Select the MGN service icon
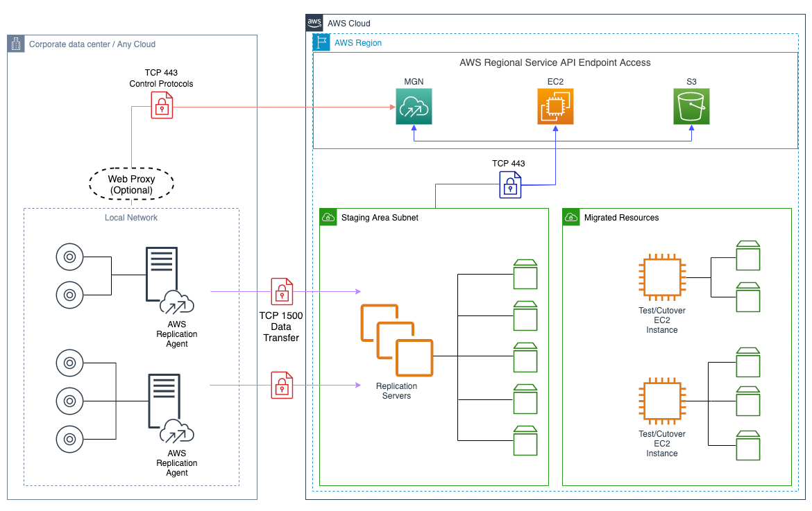812x511 pixels. pos(414,107)
